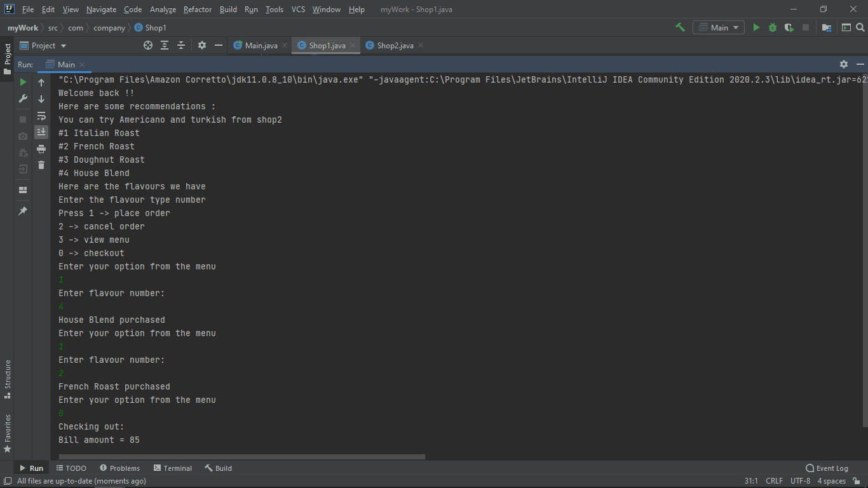868x488 pixels.
Task: Print console output with printer icon
Action: click(41, 149)
